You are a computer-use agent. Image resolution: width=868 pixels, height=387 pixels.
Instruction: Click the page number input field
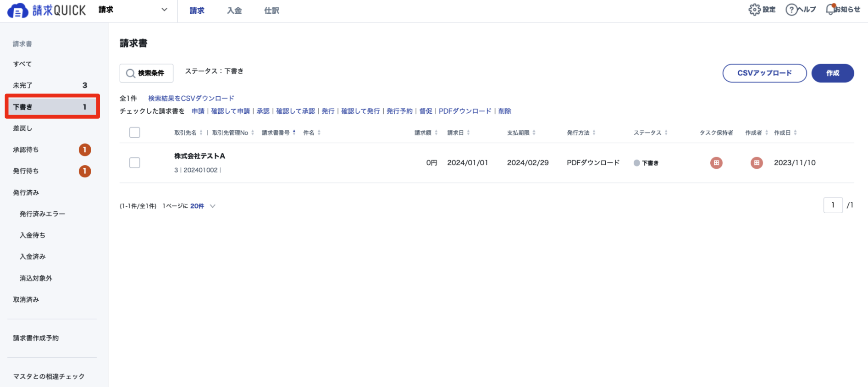click(x=833, y=205)
